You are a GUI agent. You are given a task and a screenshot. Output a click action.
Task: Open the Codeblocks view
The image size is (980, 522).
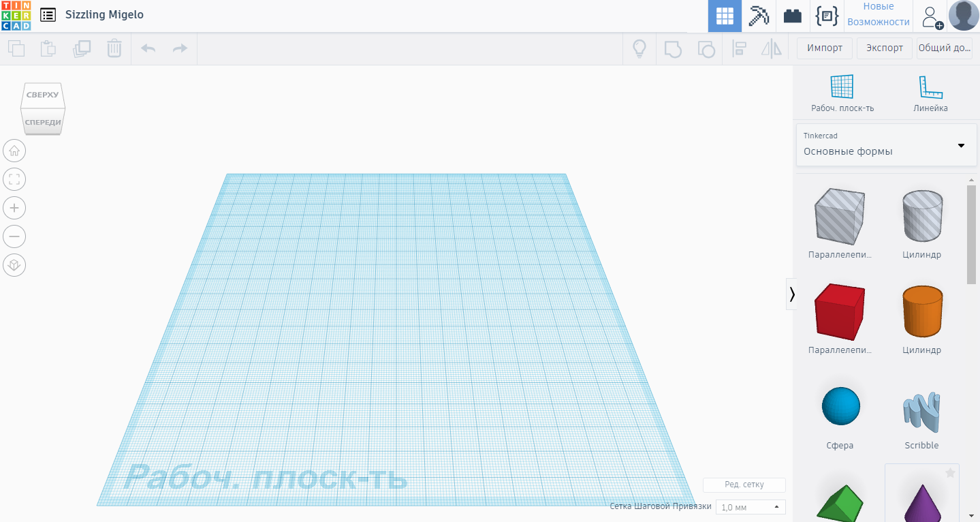click(827, 16)
